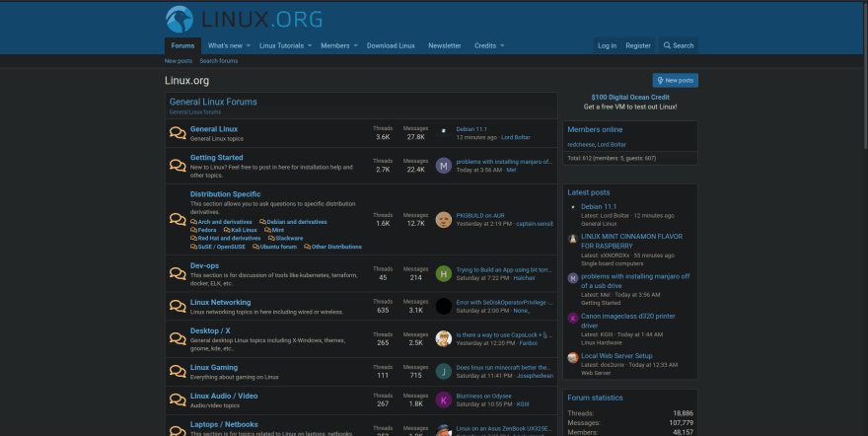This screenshot has height=436, width=868.
Task: Open Linux Tutorials in the navigation bar
Action: 281,46
